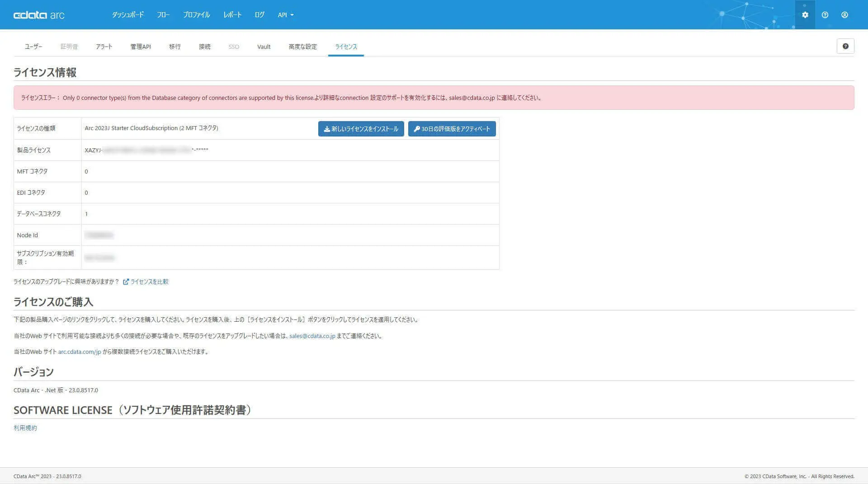Image resolution: width=868 pixels, height=484 pixels.
Task: Open the settings gear icon in the header
Action: click(805, 15)
